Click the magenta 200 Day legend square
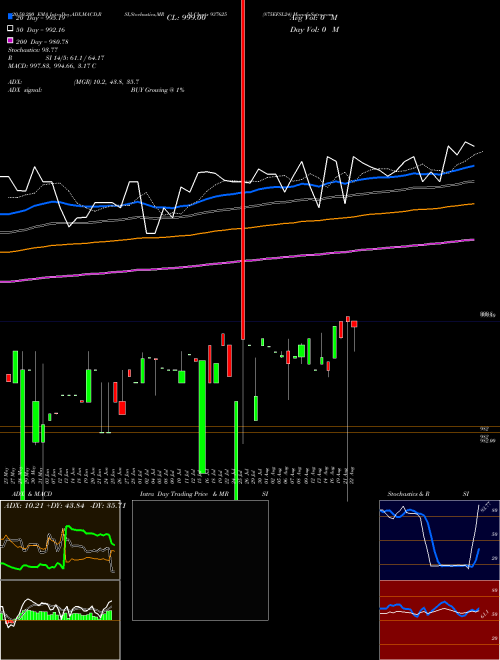Viewport: 500px width, 660px height. (x=10, y=41)
